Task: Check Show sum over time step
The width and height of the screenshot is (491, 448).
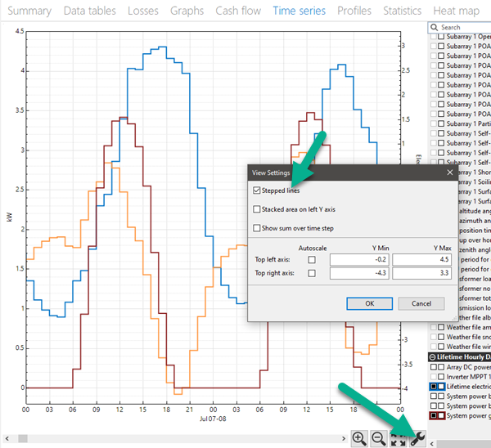Action: click(x=258, y=228)
